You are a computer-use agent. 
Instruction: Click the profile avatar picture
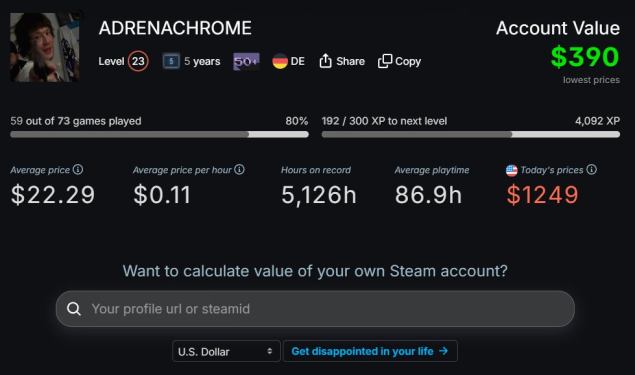(x=45, y=47)
